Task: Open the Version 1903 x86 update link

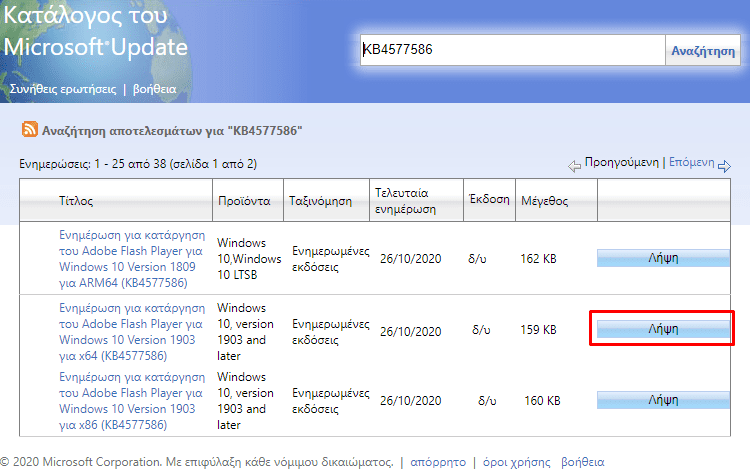Action: [132, 401]
